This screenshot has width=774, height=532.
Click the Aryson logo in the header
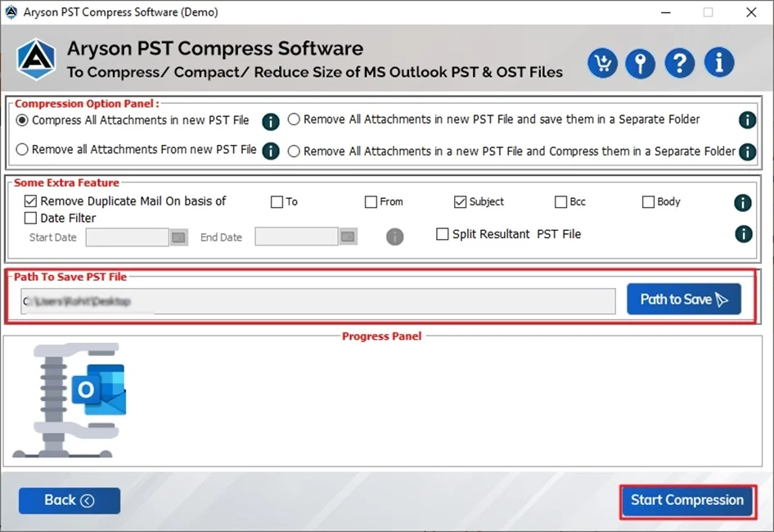click(x=36, y=59)
